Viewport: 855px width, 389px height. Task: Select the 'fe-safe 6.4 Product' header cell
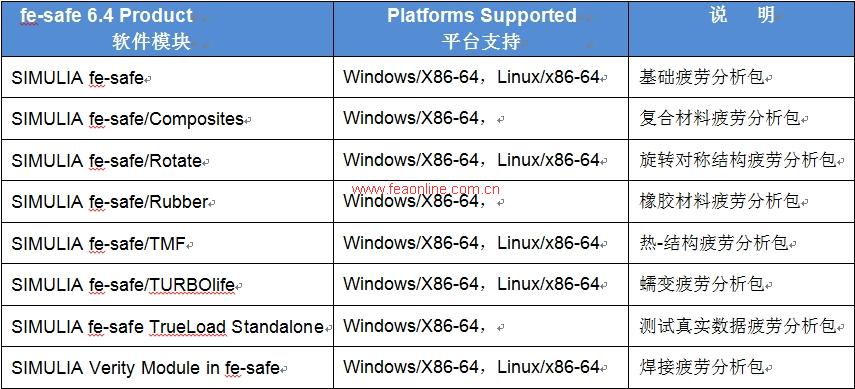pyautogui.click(x=167, y=28)
